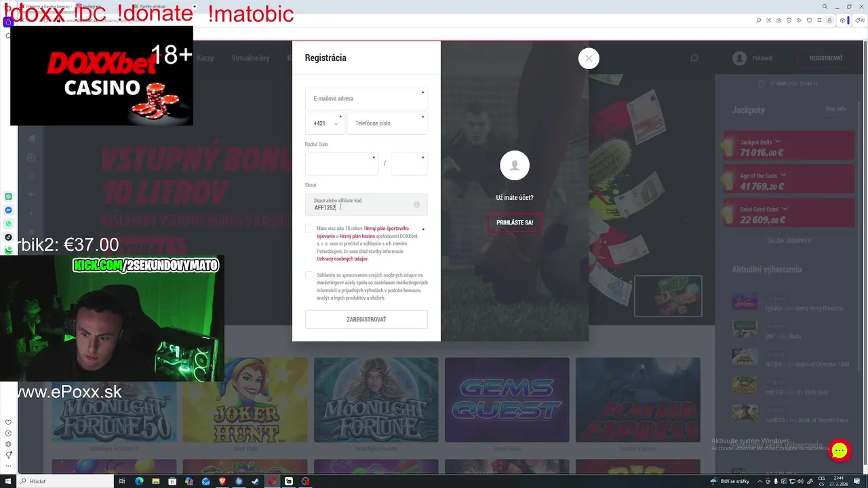This screenshot has height=488, width=868.
Task: Open the Herný plán športového tipovania link
Action: (363, 232)
